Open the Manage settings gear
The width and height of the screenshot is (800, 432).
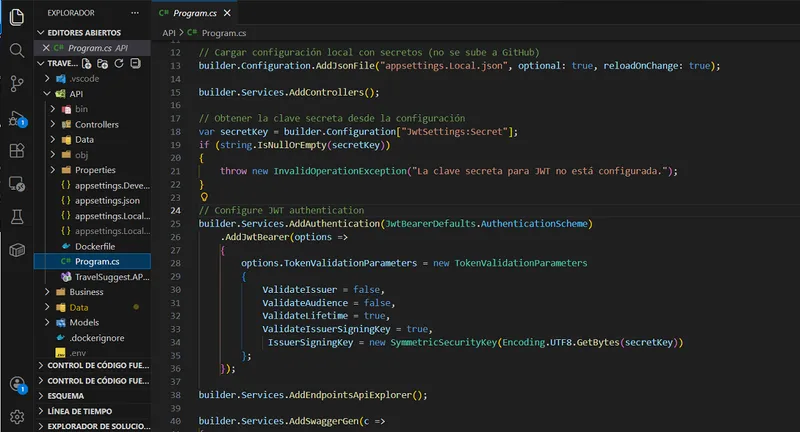tap(17, 417)
